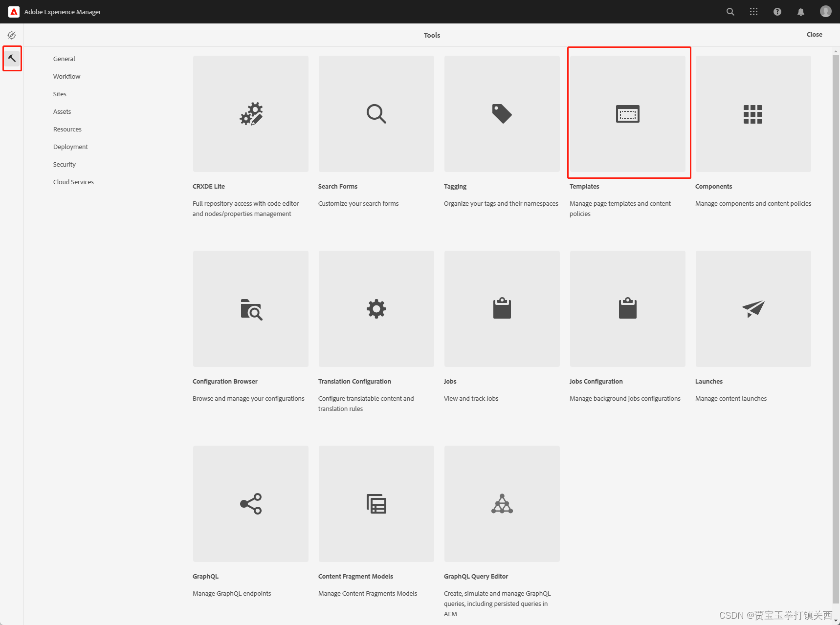
Task: Click the scrollbar down arrow
Action: click(x=836, y=621)
